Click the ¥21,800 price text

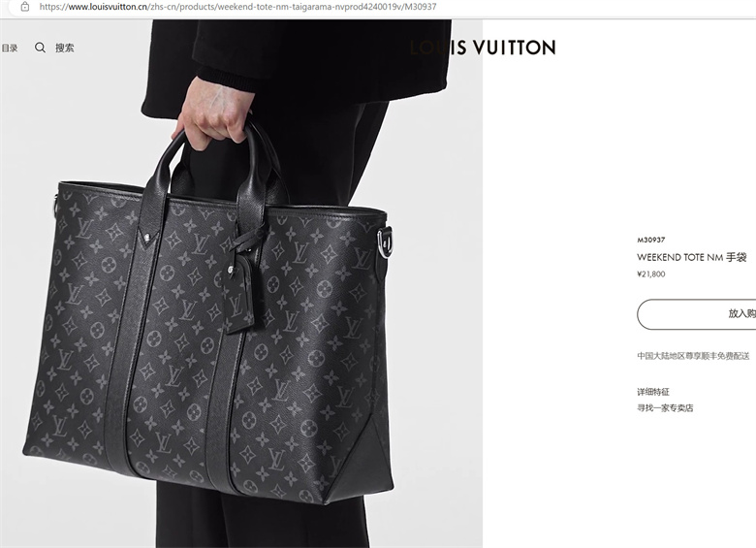651,274
